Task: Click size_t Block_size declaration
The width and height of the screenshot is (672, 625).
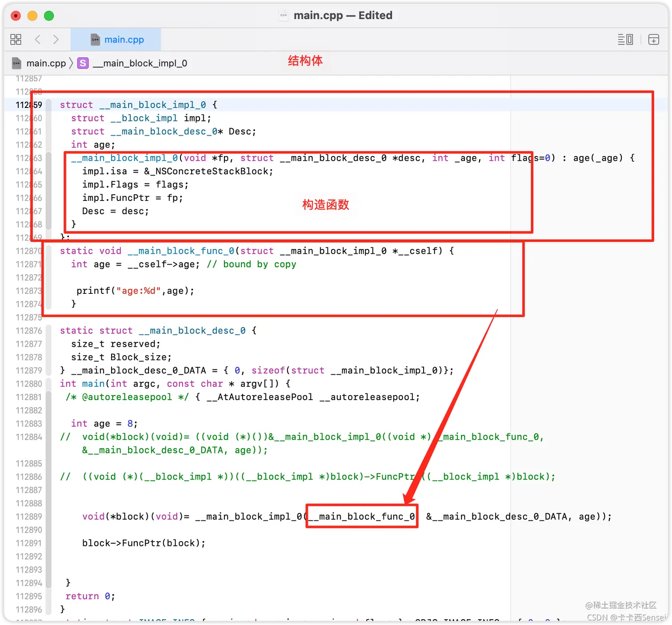Action: pyautogui.click(x=121, y=357)
